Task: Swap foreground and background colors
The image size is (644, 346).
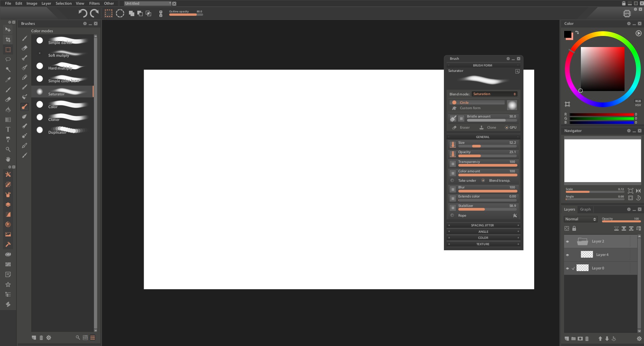Action: 577,33
